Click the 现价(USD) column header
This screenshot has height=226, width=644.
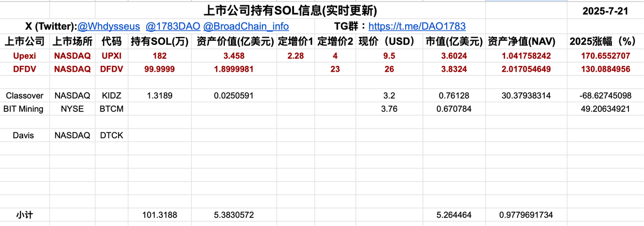[x=389, y=41]
